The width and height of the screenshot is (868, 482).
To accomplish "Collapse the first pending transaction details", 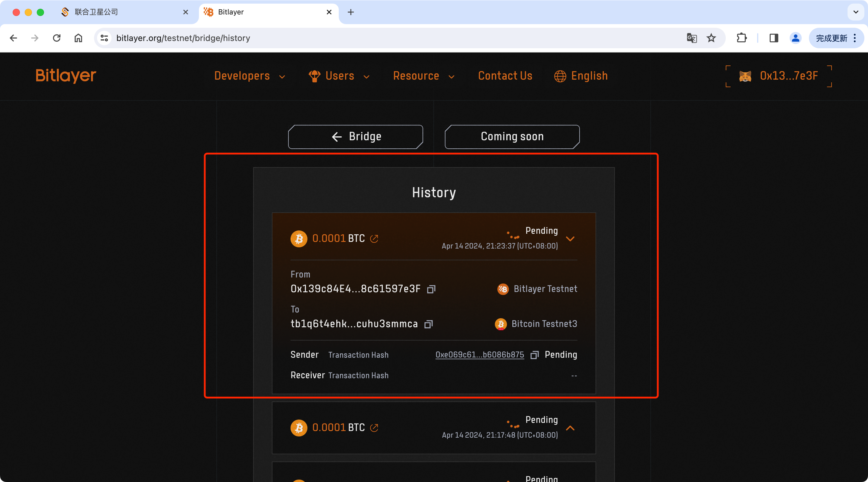I will click(x=570, y=239).
